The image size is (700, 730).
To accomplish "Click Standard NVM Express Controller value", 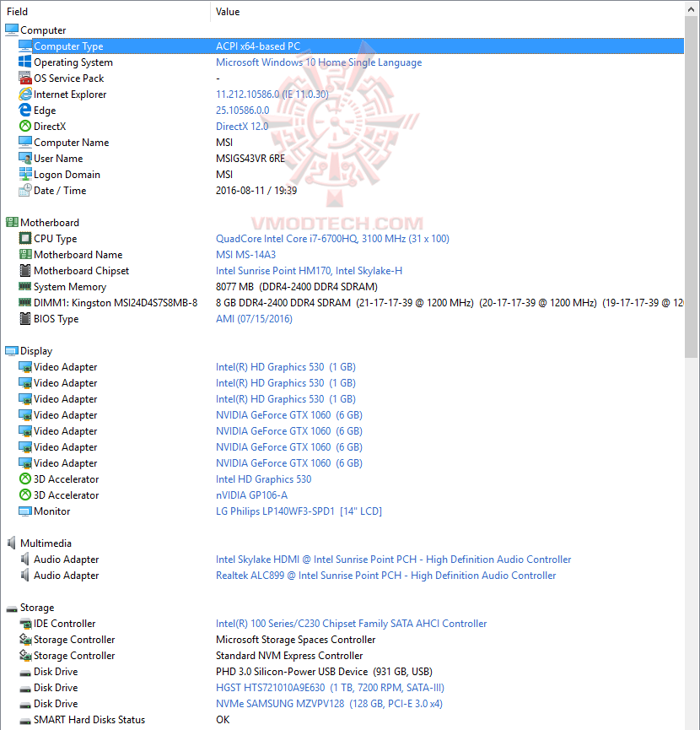I will coord(289,656).
